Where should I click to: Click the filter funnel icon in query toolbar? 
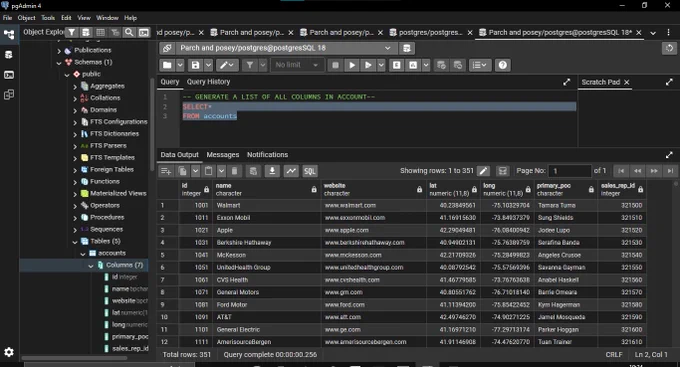250,65
